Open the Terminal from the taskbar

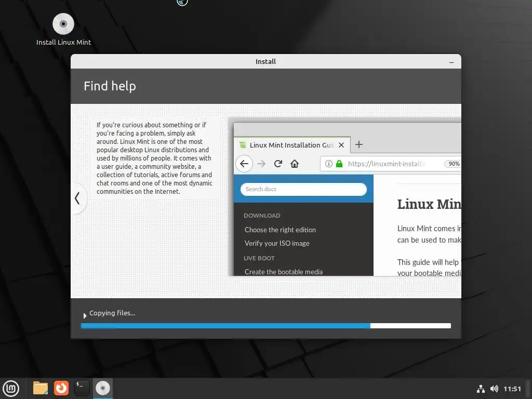tap(82, 388)
